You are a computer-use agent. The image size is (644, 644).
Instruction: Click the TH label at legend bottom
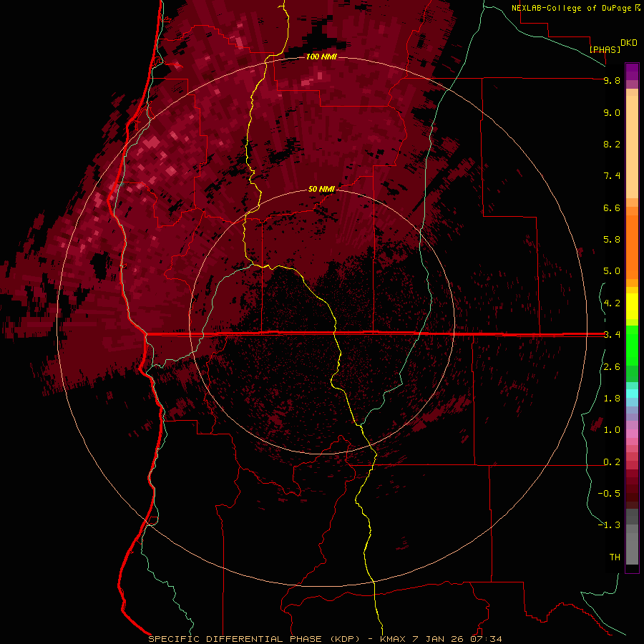[615, 557]
